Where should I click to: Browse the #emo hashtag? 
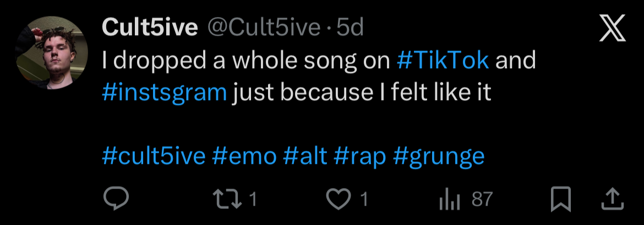(244, 156)
